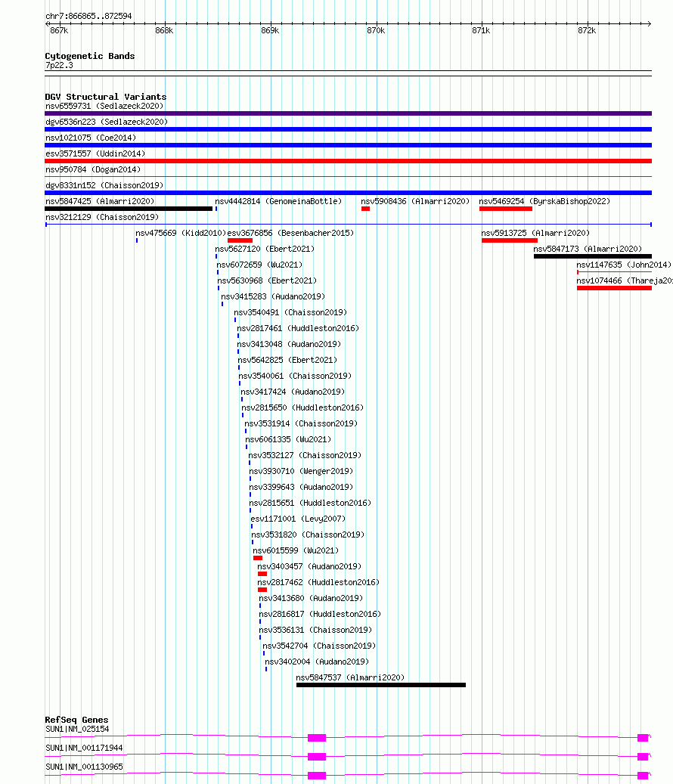
Task: Select nsv2816817 (Huddleston2016) label
Action: click(x=320, y=615)
